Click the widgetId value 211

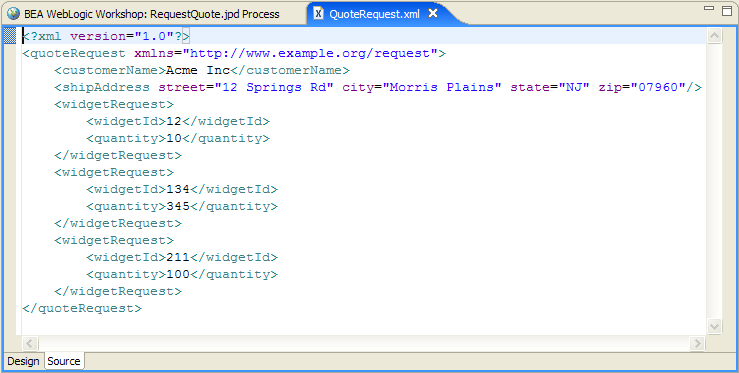[x=178, y=257]
